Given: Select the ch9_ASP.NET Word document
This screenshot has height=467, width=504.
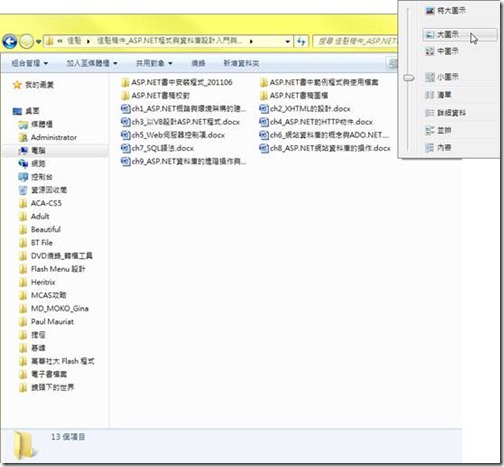Looking at the screenshot, I should coord(183,161).
